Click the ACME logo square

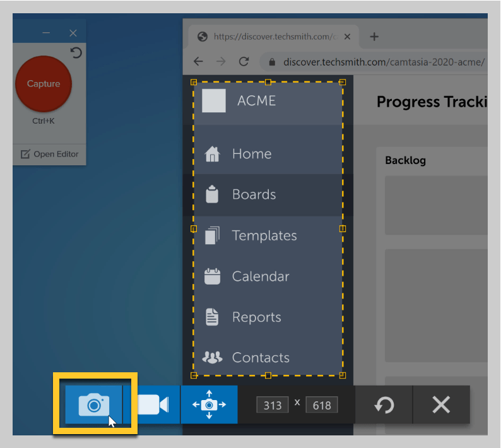[214, 100]
